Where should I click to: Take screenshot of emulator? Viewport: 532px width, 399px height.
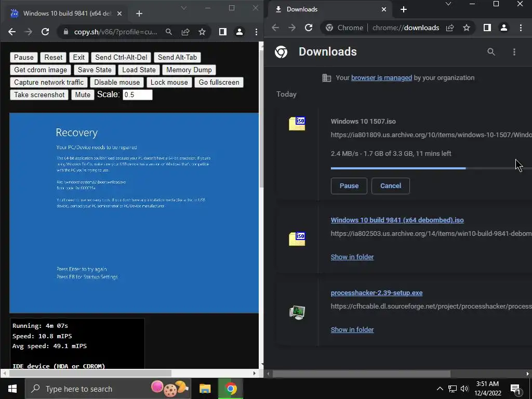point(39,95)
